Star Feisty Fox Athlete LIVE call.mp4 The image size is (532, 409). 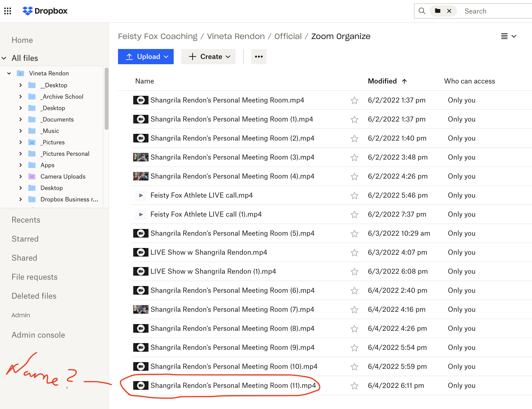point(355,195)
